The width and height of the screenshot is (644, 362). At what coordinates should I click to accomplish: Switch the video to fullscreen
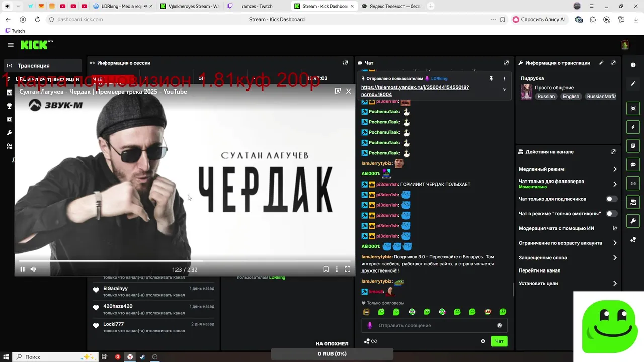347,269
